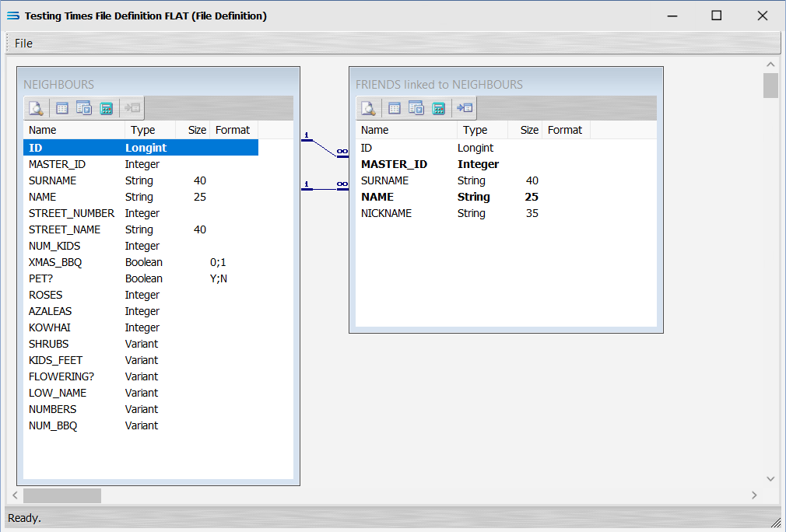Click the Type column header in NEIGHBOURS
Image resolution: width=786 pixels, height=532 pixels.
(150, 130)
